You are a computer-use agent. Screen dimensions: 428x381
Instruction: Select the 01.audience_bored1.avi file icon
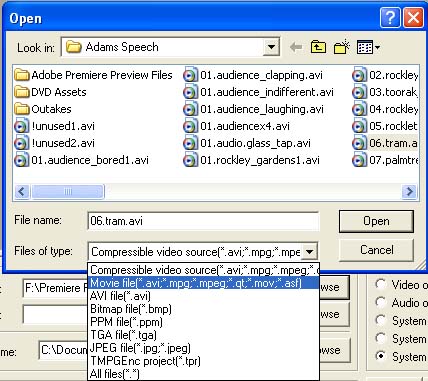coord(21,160)
